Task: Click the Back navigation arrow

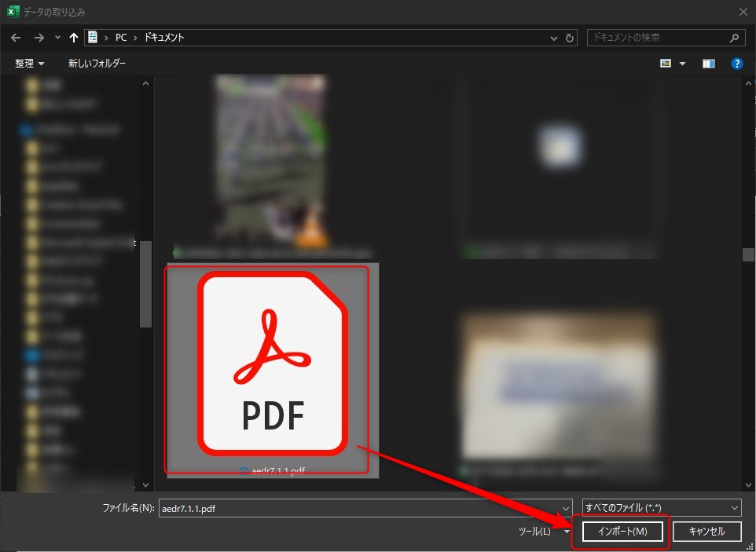Action: coord(16,38)
